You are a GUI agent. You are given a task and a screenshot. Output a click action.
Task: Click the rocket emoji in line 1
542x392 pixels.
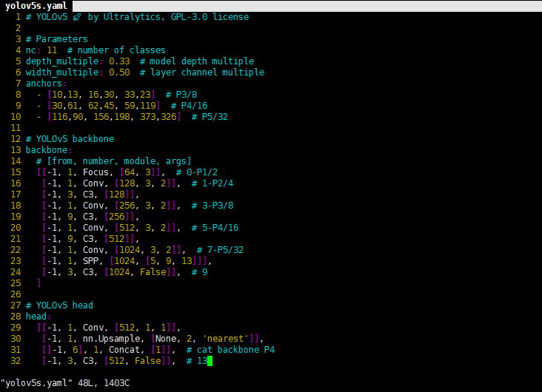coord(77,17)
